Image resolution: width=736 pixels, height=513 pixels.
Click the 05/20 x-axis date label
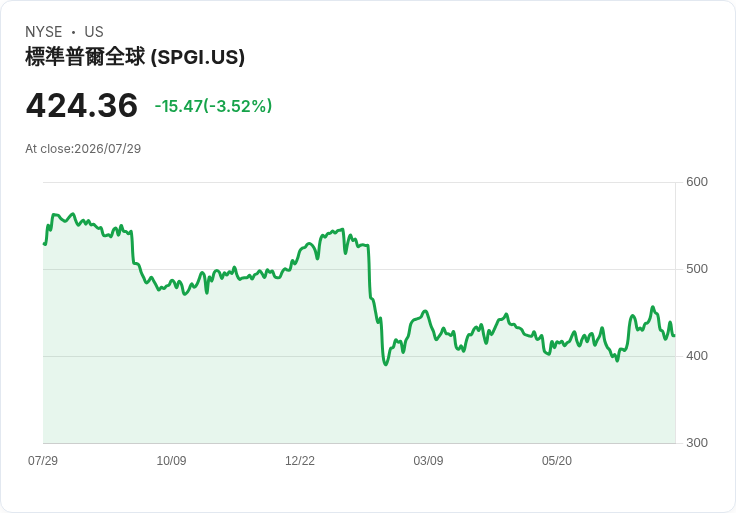[557, 461]
